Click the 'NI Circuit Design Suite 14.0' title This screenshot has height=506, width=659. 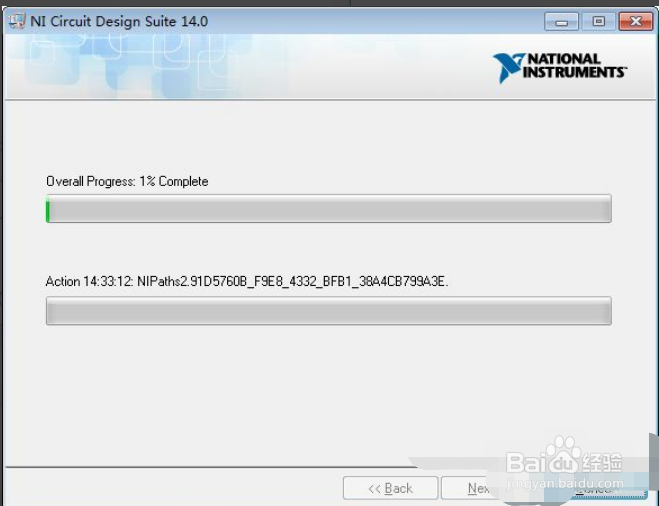(x=119, y=21)
